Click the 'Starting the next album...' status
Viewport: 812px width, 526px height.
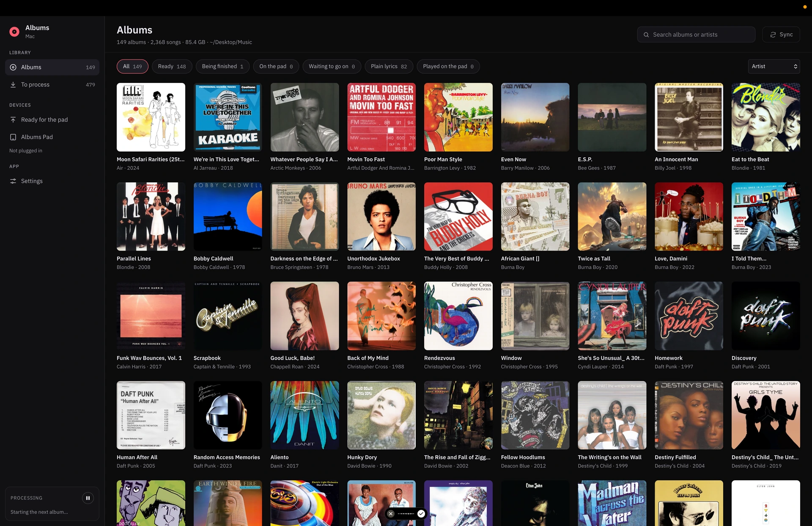39,512
